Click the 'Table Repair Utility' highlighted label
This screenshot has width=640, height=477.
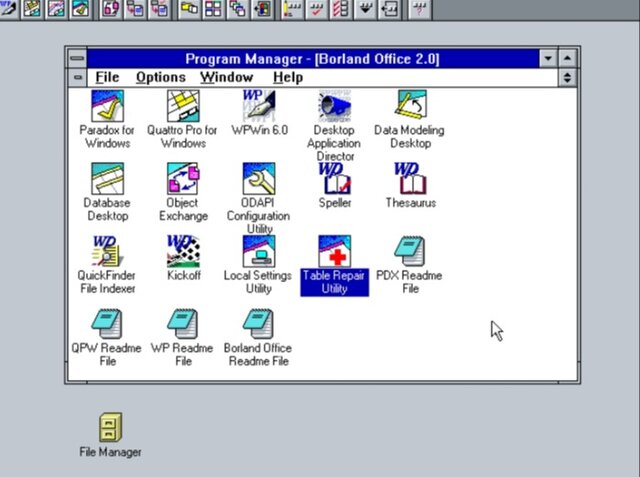(x=335, y=282)
